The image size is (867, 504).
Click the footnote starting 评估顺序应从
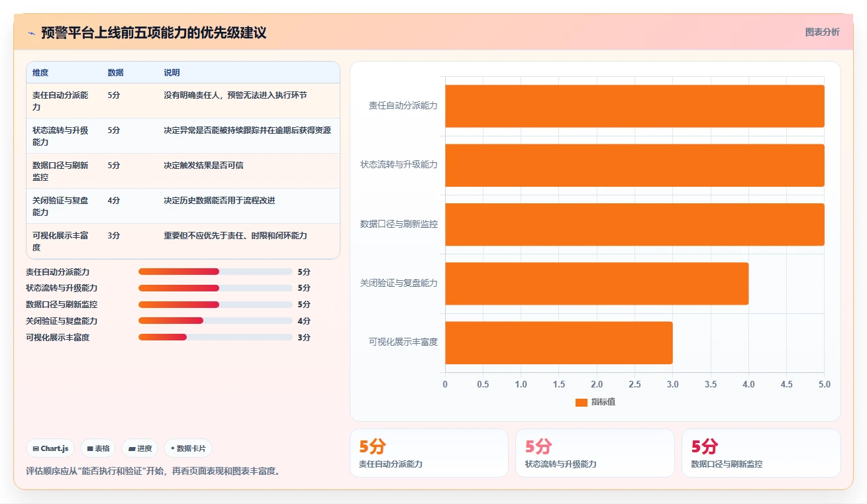pos(154,472)
